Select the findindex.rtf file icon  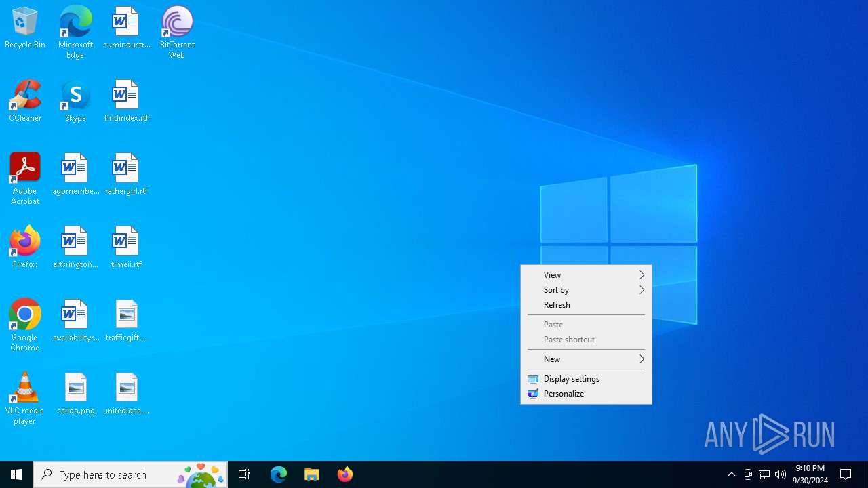(x=126, y=101)
